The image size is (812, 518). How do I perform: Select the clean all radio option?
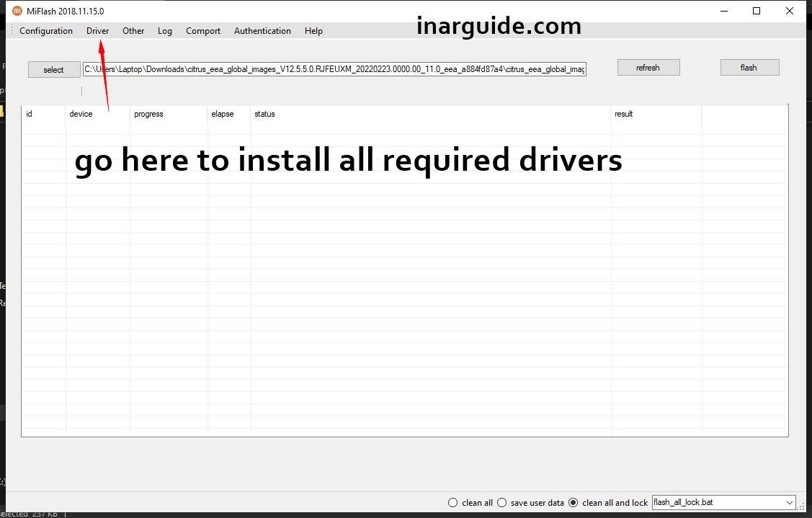[x=470, y=502]
